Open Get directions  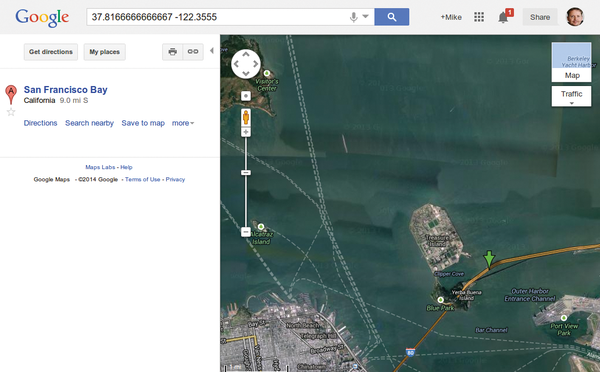(51, 52)
